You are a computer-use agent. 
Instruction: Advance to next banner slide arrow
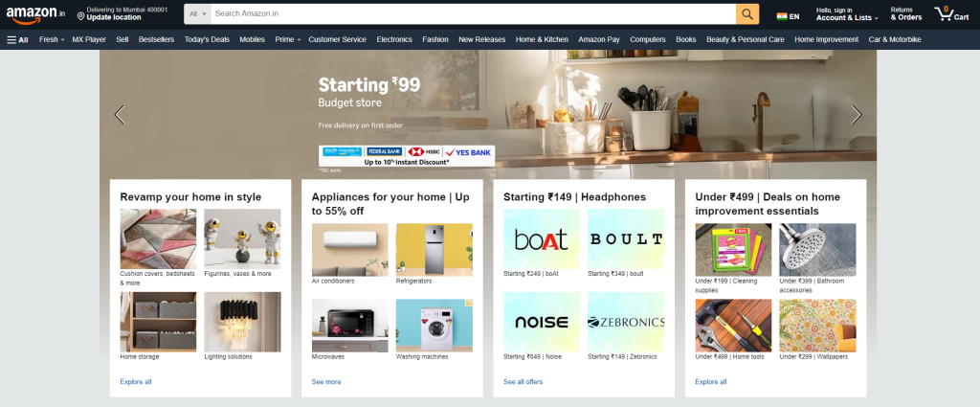point(857,114)
